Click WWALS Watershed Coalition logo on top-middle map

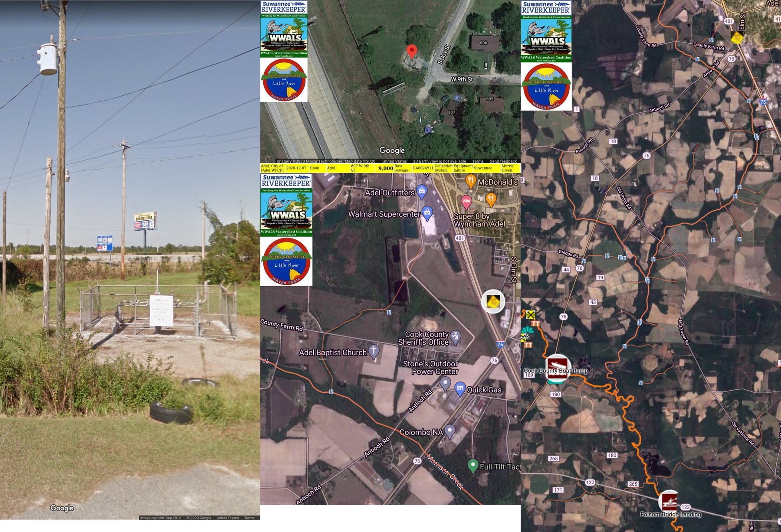pos(284,36)
